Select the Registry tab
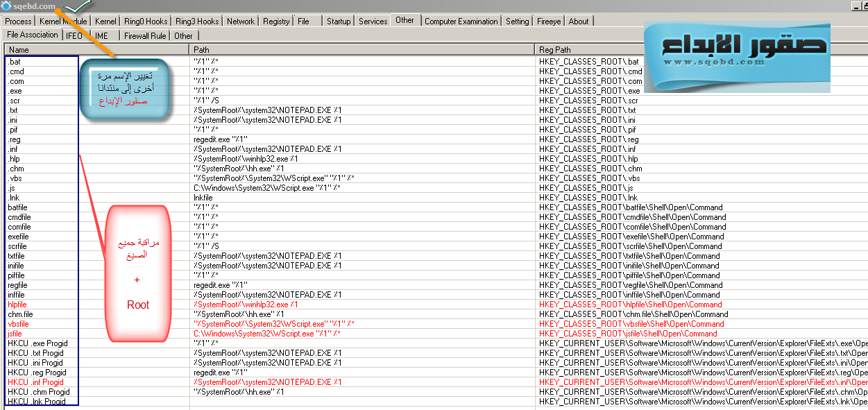The image size is (868, 410). coord(276,22)
